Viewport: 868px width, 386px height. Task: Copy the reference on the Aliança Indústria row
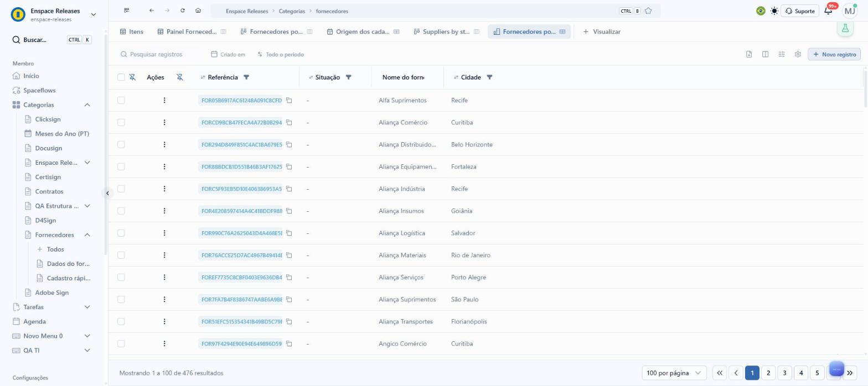[289, 189]
